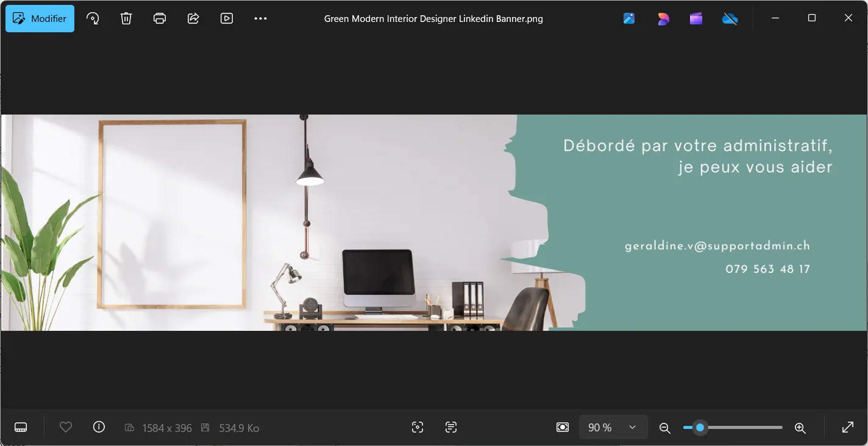Image resolution: width=868 pixels, height=446 pixels.
Task: Start visual search scan icon
Action: [x=418, y=427]
